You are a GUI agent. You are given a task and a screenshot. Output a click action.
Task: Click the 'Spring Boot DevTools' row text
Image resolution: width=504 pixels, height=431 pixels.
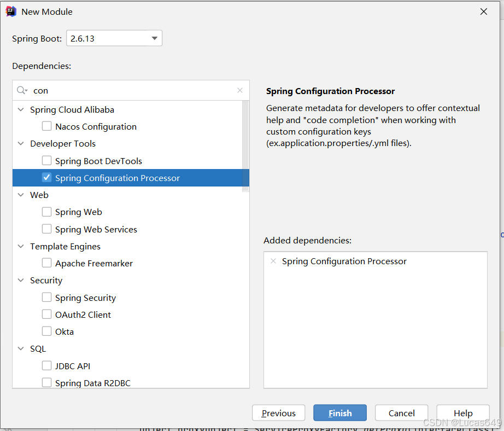[x=98, y=161]
